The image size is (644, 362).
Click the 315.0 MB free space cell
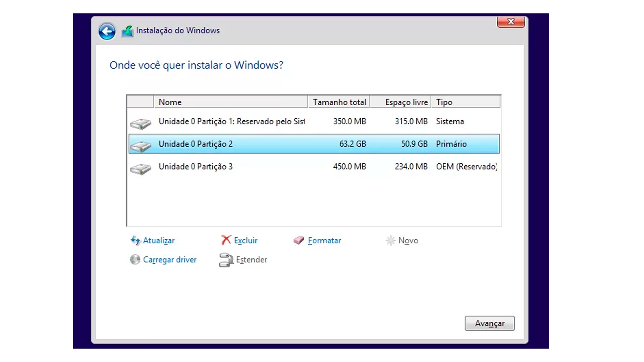(411, 121)
